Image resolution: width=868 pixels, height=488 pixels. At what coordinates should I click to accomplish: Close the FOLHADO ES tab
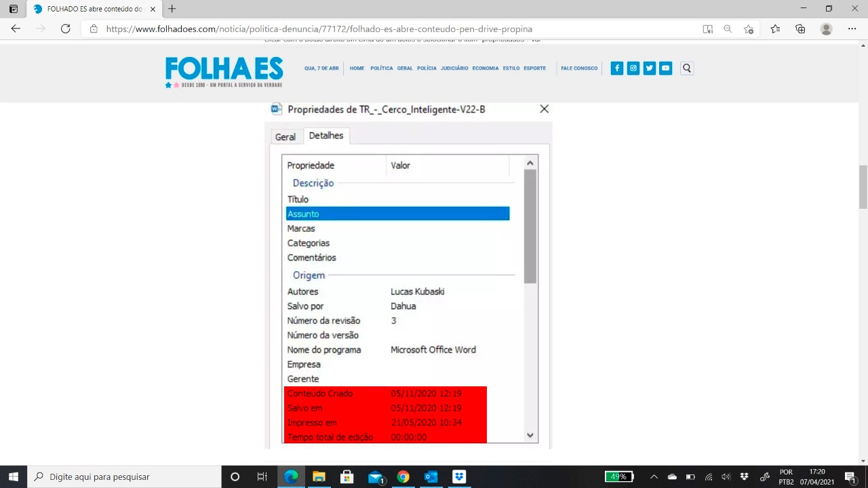153,9
